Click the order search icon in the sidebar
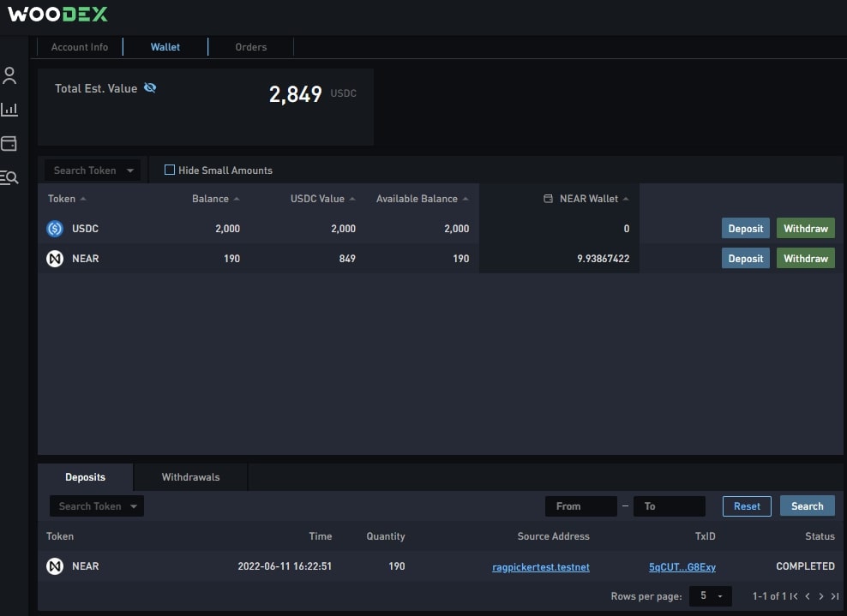847x616 pixels. pos(10,177)
